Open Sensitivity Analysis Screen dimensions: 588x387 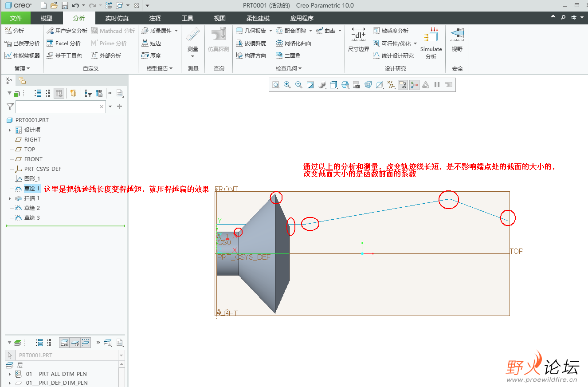(x=391, y=31)
